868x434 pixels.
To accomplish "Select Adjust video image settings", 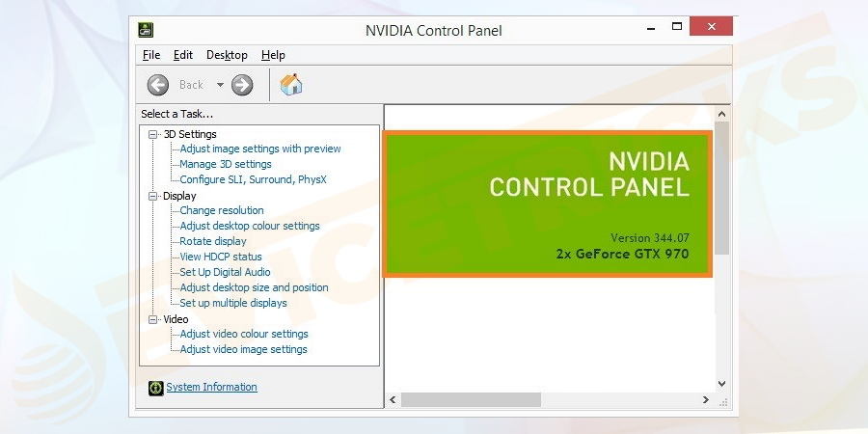I will click(243, 349).
